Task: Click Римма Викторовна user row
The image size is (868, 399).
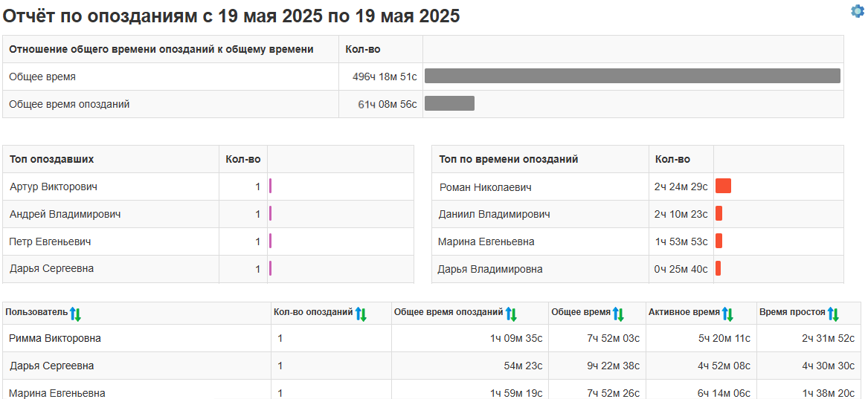Action: pos(55,338)
